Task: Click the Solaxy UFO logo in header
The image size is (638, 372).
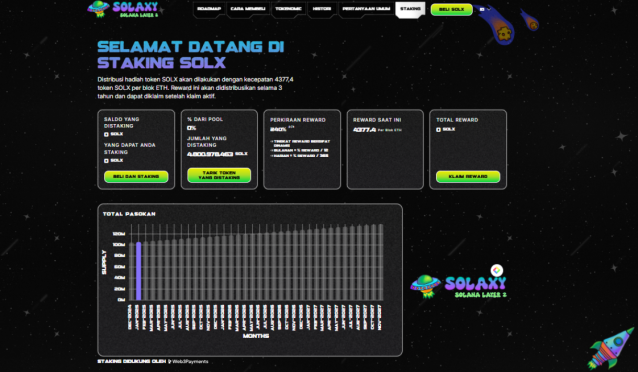Action: tap(123, 9)
